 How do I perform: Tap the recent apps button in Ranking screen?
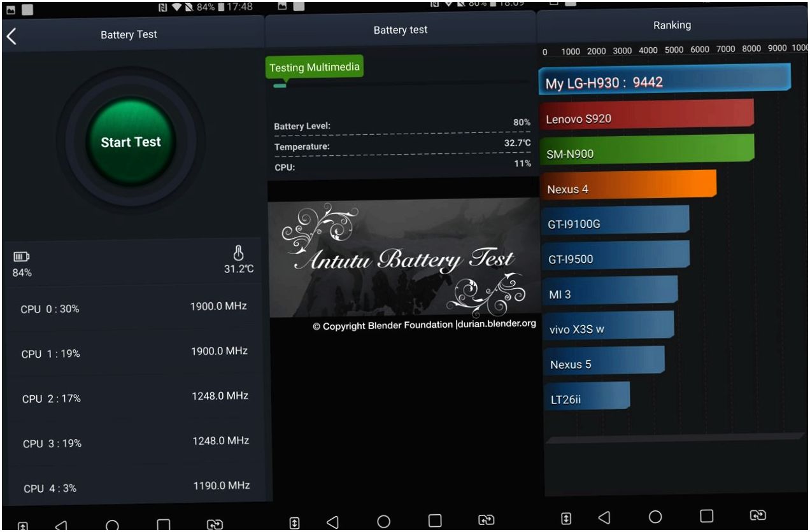coord(706,515)
